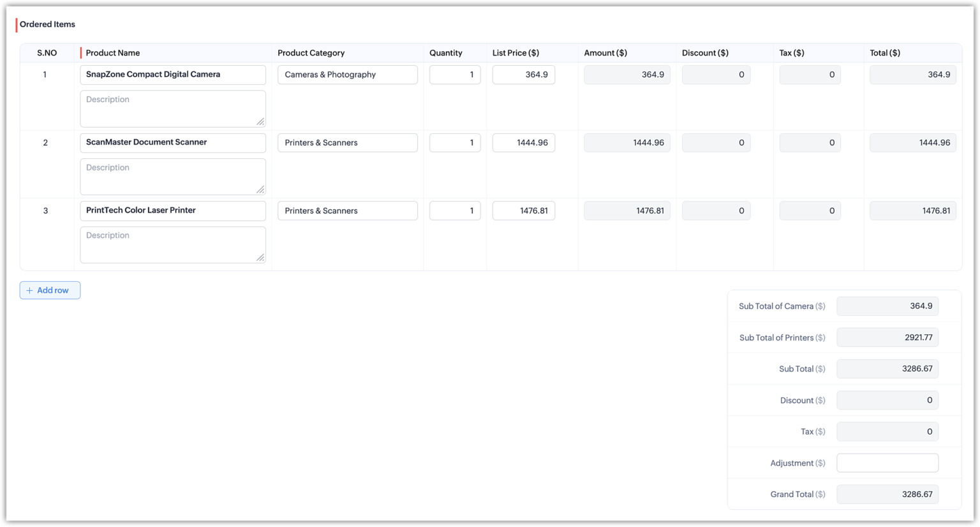The image size is (980, 527).
Task: Click the Quantity field for SnapZone camera
Action: (454, 75)
